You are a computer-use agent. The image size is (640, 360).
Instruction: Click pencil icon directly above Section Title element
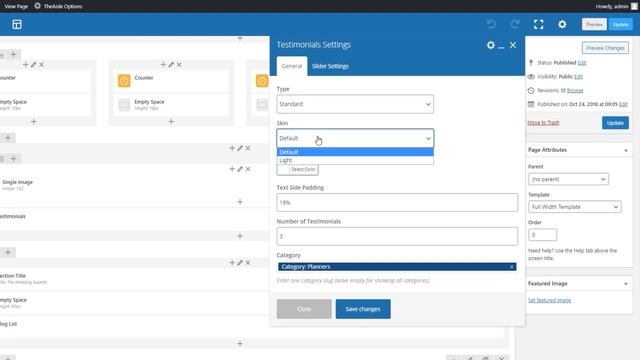[240, 262]
